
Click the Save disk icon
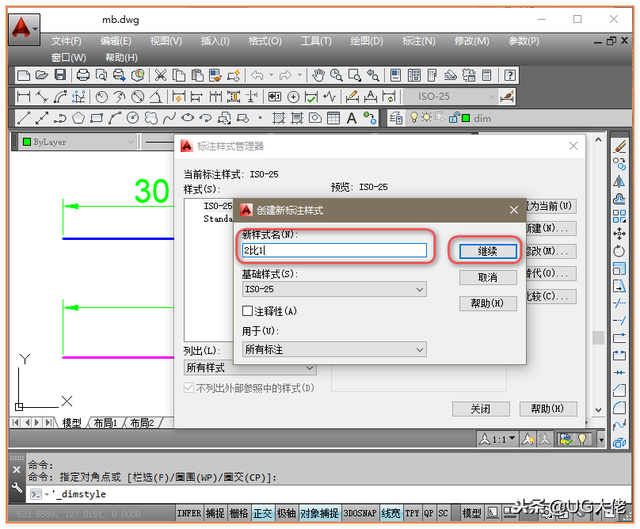[60, 75]
